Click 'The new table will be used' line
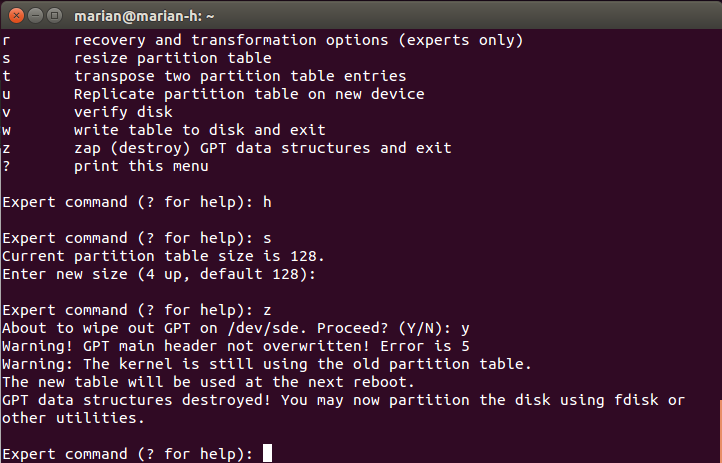The image size is (722, 463). (208, 382)
